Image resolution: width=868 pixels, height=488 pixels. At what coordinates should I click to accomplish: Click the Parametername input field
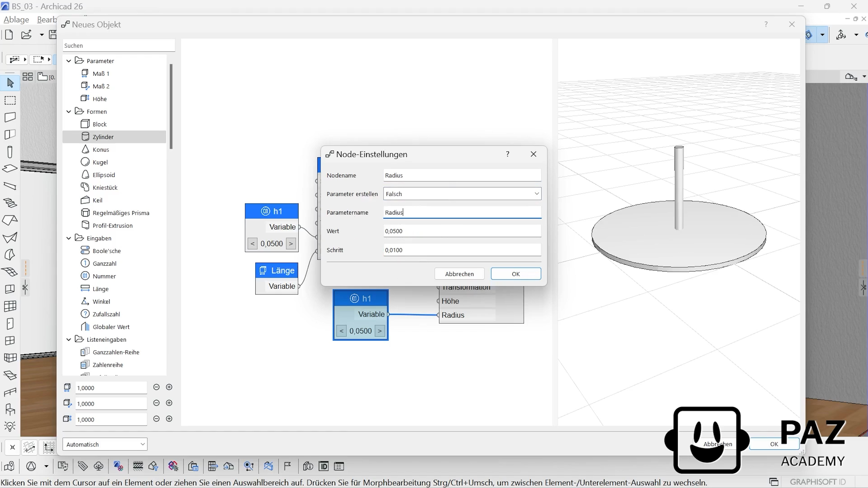462,212
